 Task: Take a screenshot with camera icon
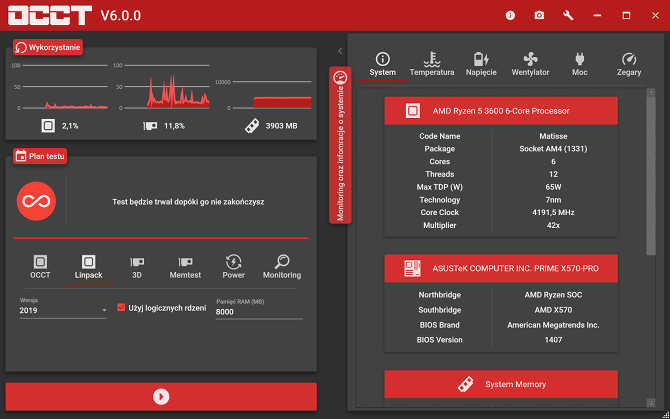[539, 16]
